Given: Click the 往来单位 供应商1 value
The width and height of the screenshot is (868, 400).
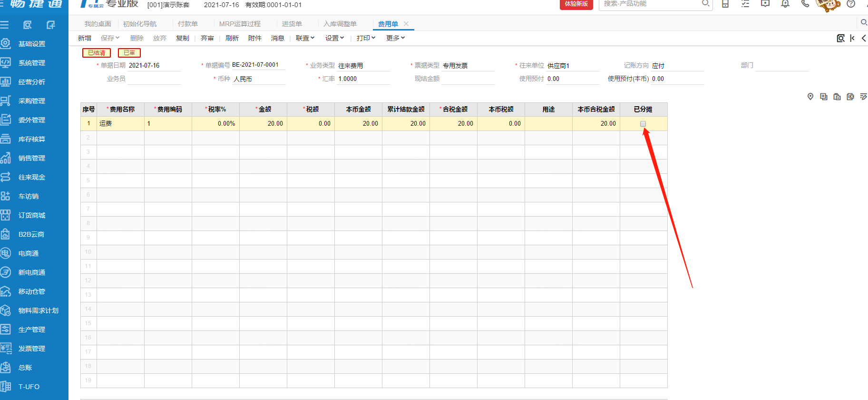Looking at the screenshot, I should click(x=558, y=66).
